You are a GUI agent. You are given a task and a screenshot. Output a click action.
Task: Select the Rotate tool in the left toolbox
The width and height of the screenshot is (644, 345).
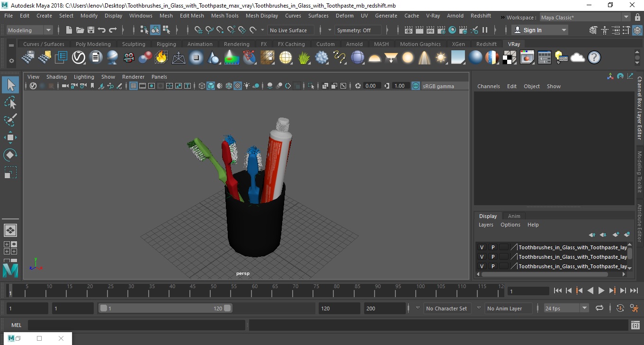(x=10, y=154)
